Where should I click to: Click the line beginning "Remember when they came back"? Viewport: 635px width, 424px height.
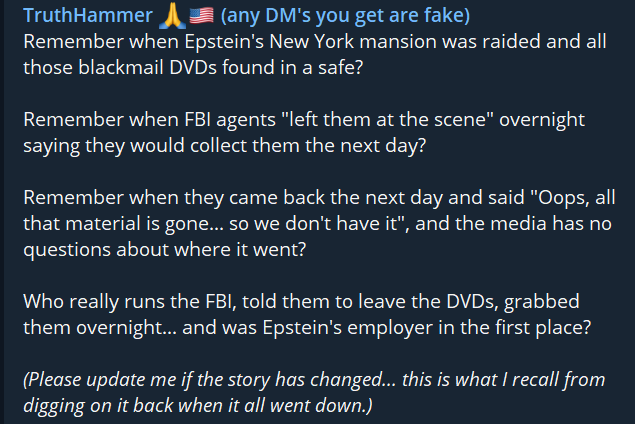point(319,198)
